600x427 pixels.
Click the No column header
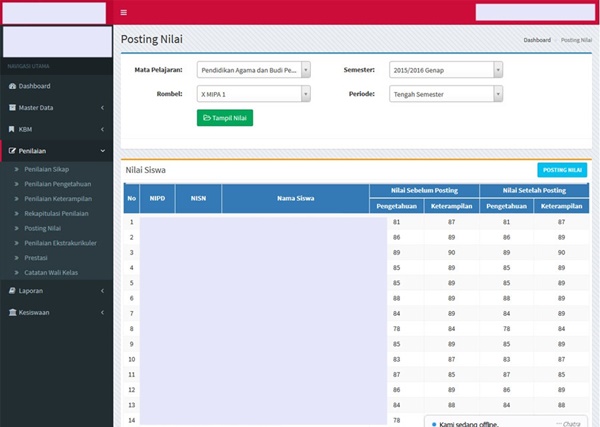click(132, 198)
